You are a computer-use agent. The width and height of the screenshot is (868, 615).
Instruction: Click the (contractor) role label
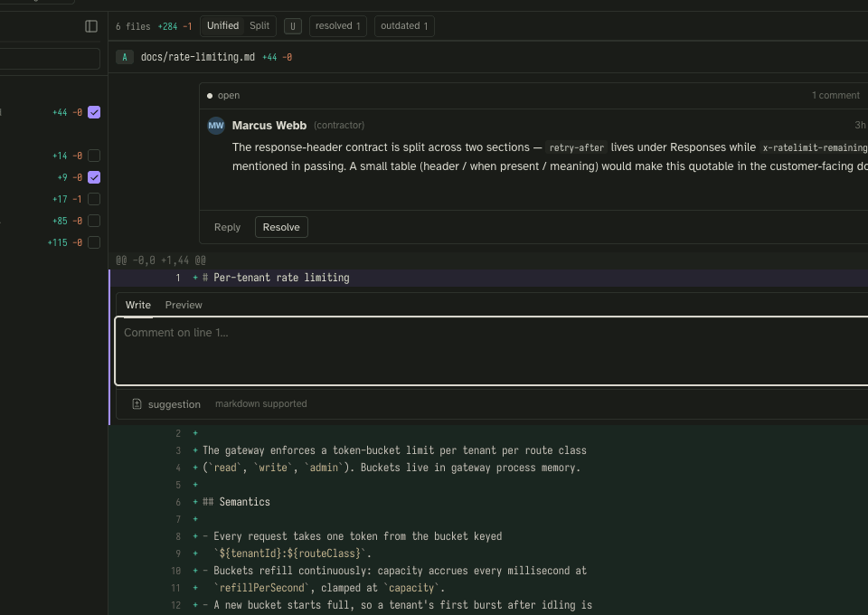(x=339, y=125)
